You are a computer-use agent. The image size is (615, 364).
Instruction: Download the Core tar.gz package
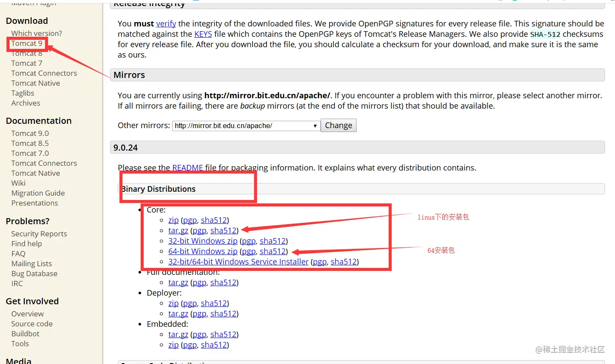pos(178,231)
